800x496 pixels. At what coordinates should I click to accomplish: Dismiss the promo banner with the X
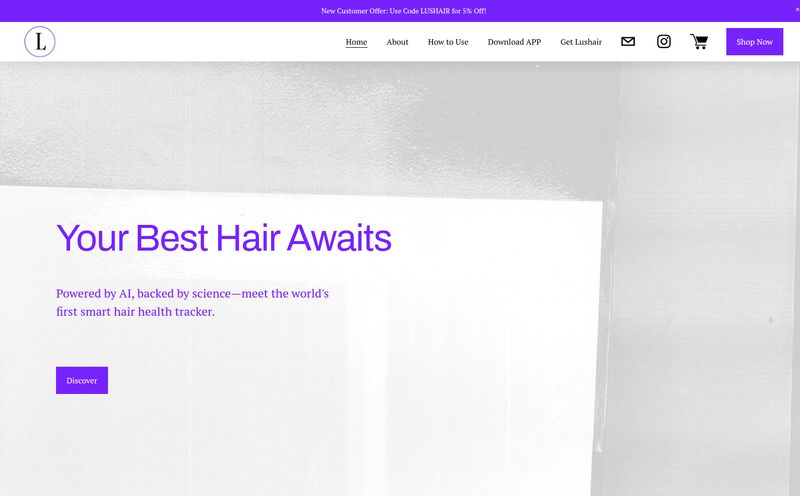797,10
